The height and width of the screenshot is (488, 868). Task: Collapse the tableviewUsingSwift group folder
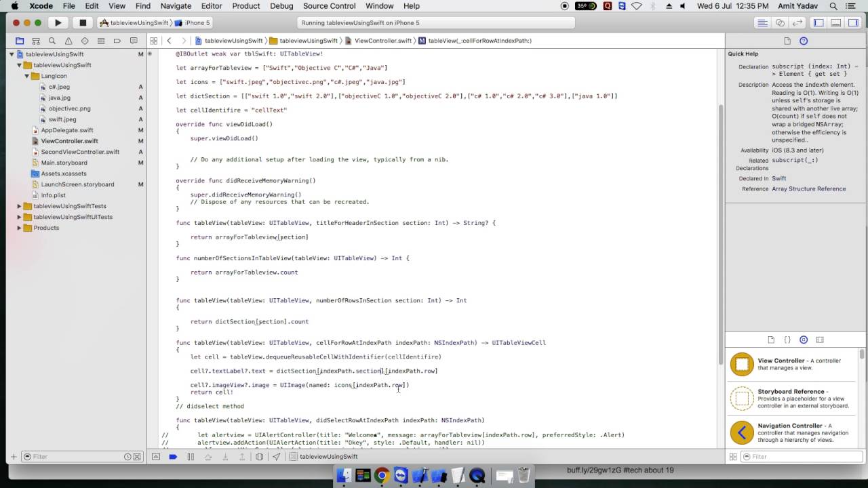19,65
